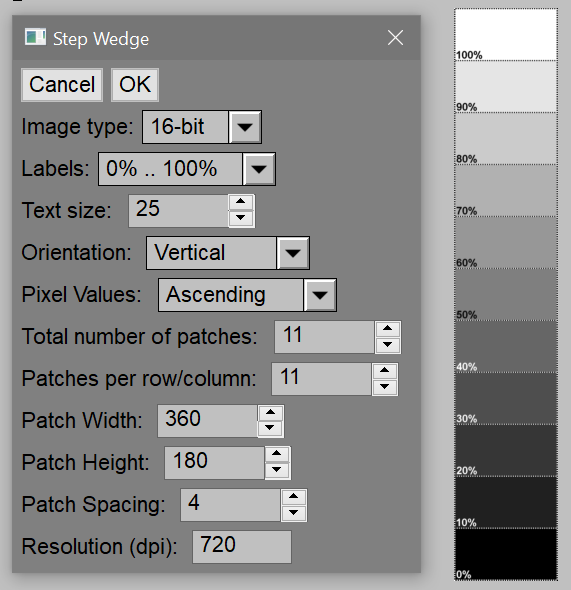This screenshot has height=590, width=571.
Task: Click into the Patch Width field
Action: 207,421
